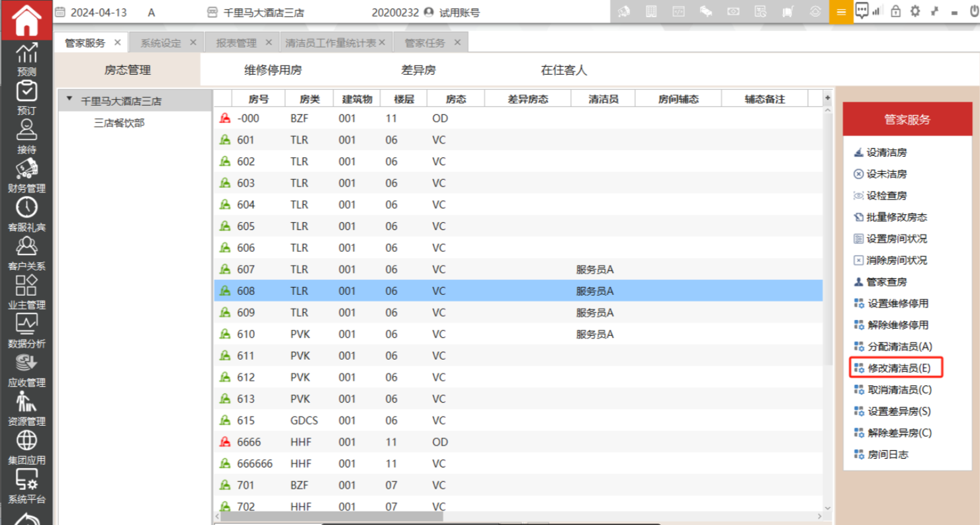The image size is (980, 525).
Task: Select 三店餐饮部 in the tree
Action: (x=119, y=123)
